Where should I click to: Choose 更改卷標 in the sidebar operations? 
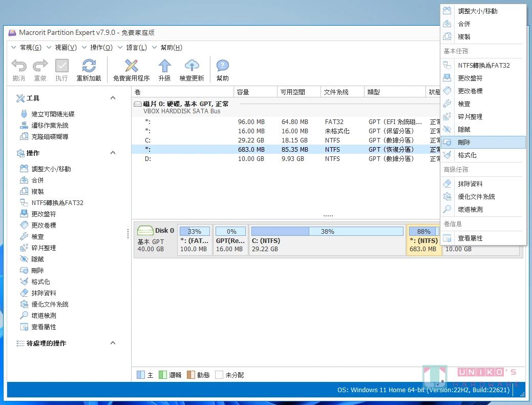pos(38,225)
